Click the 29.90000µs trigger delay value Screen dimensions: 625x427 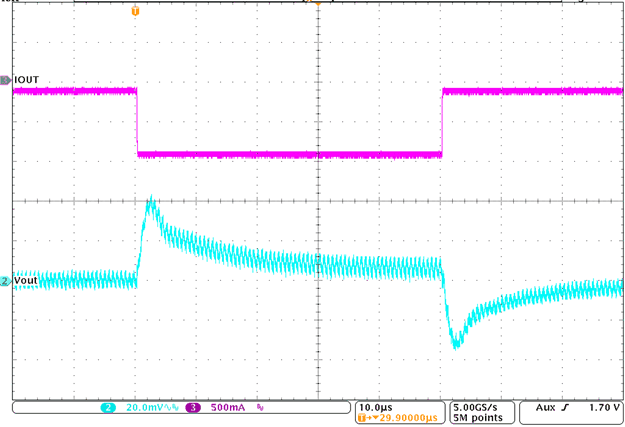point(405,419)
